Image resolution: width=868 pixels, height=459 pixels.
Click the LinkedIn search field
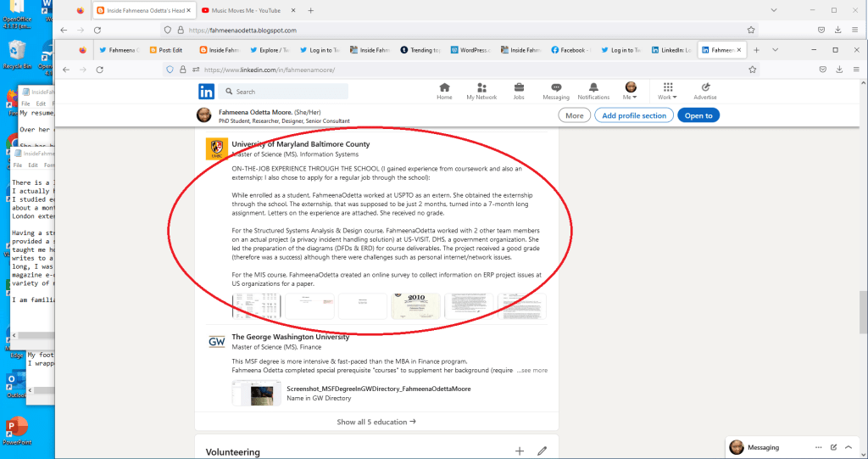pyautogui.click(x=288, y=92)
